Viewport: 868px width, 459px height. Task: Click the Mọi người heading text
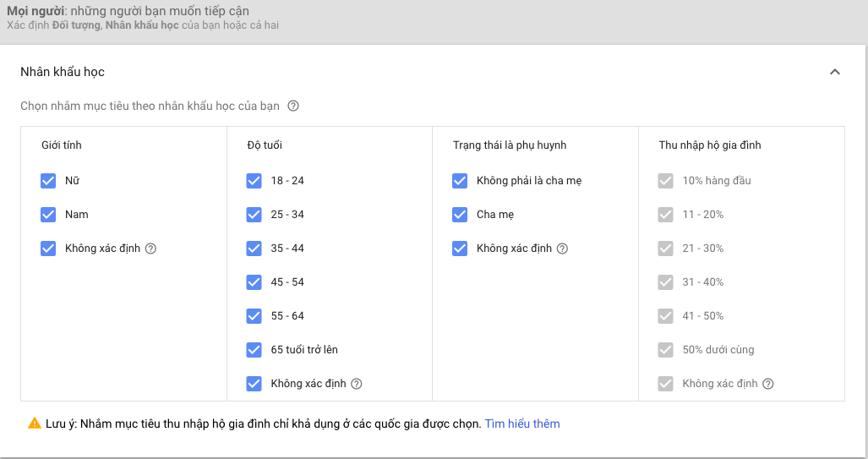coord(128,10)
